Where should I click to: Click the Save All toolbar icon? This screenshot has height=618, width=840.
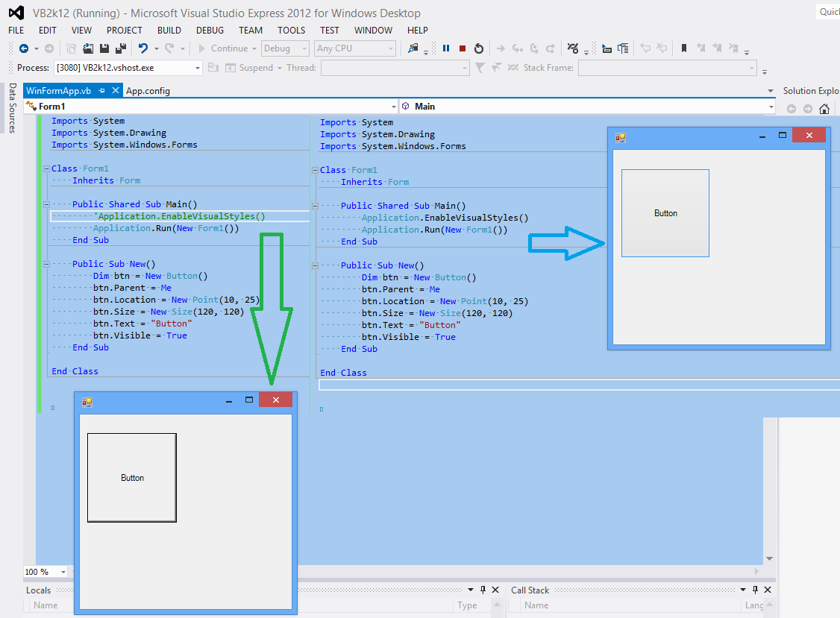(x=119, y=48)
